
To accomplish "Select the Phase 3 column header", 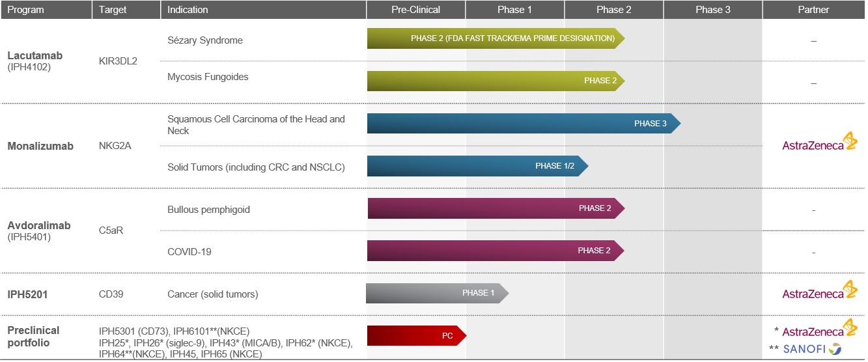I will (x=712, y=10).
